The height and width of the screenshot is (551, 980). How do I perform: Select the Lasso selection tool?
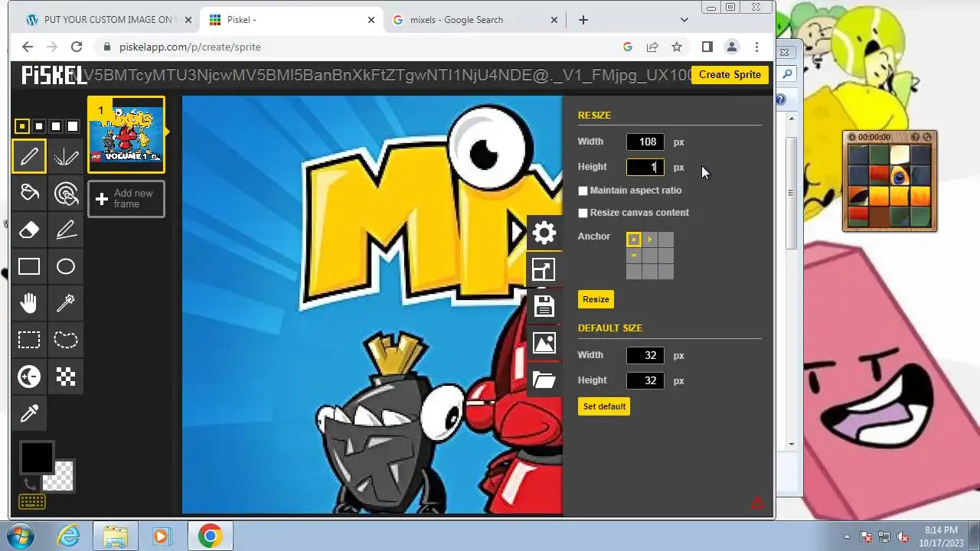click(x=66, y=340)
